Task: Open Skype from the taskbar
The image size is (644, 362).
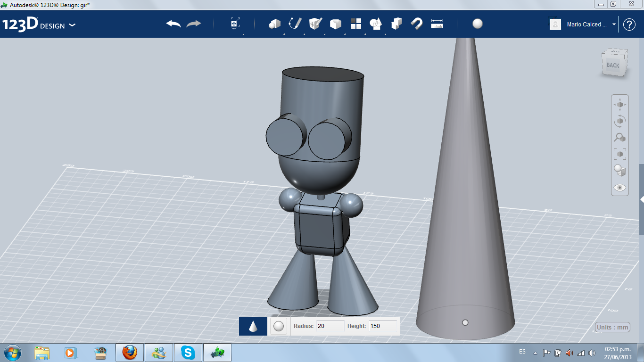Action: (x=188, y=353)
